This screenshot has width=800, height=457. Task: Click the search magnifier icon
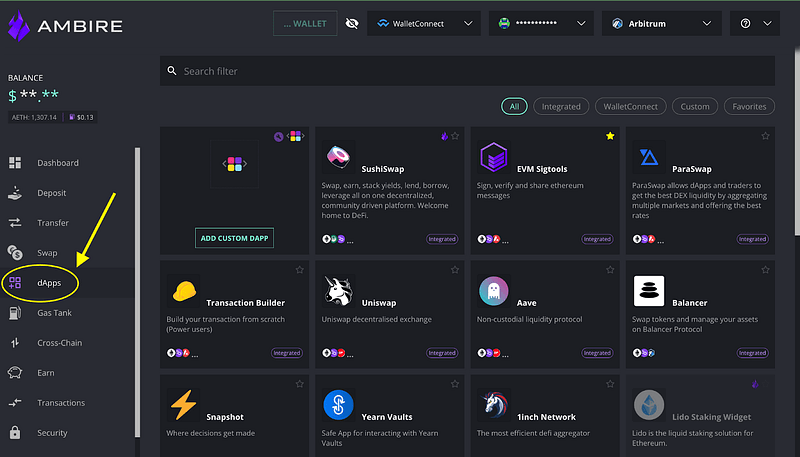(172, 71)
